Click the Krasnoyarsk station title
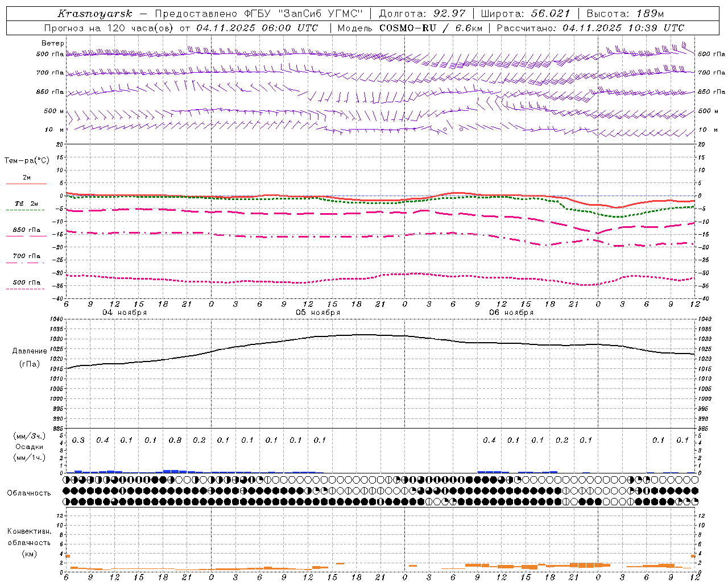The height and width of the screenshot is (582, 728). (x=95, y=14)
